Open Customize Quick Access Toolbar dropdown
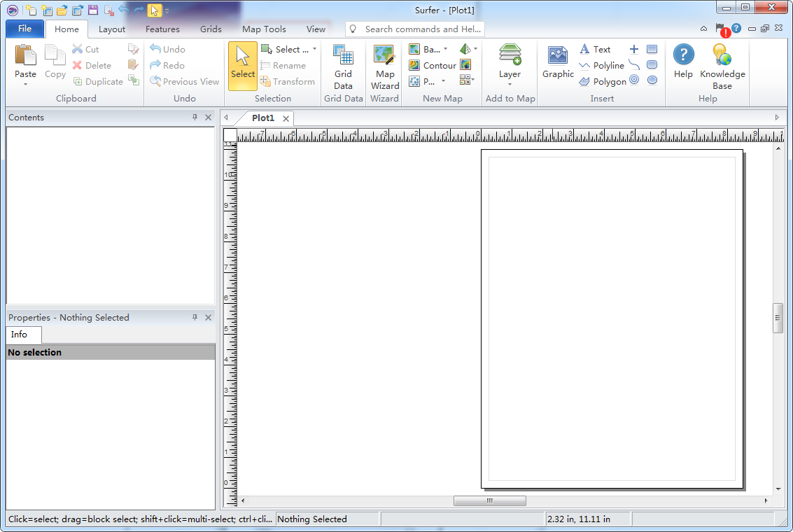793x532 pixels. point(167,10)
